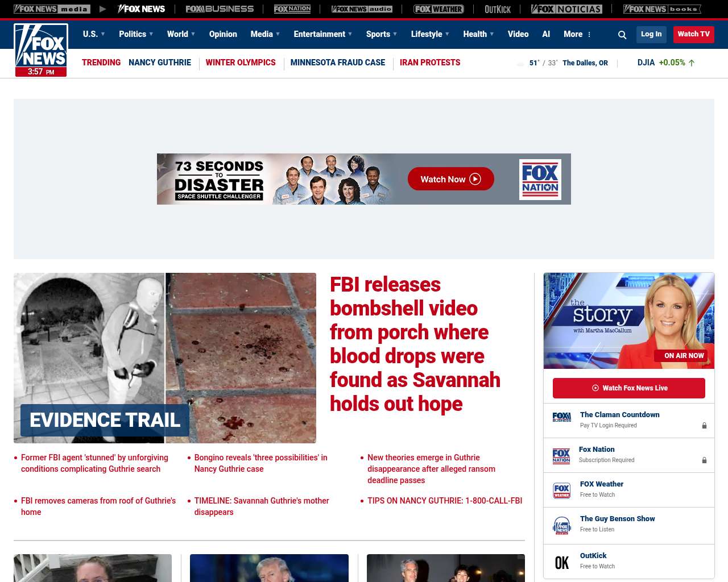Open the AI section
728x582 pixels.
[546, 34]
